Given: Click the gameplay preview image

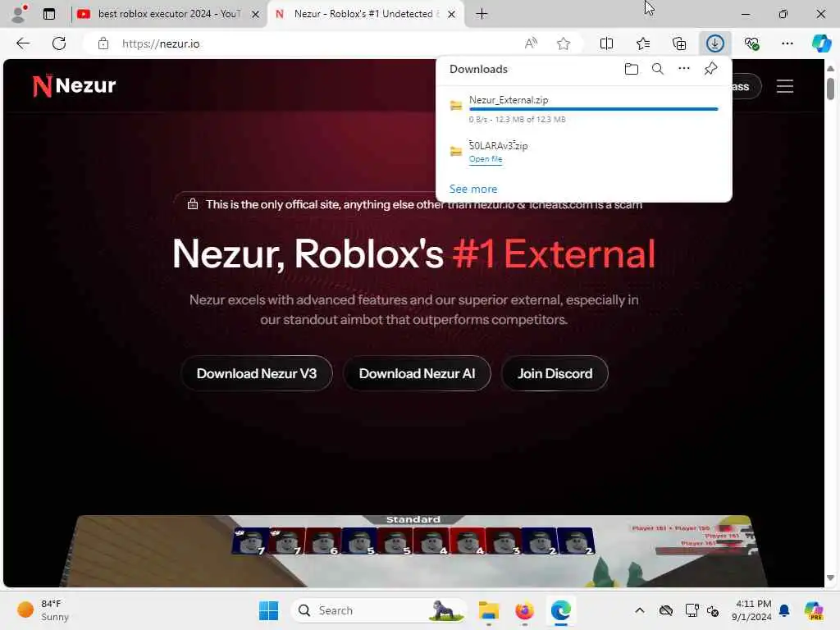Looking at the screenshot, I should tap(413, 550).
